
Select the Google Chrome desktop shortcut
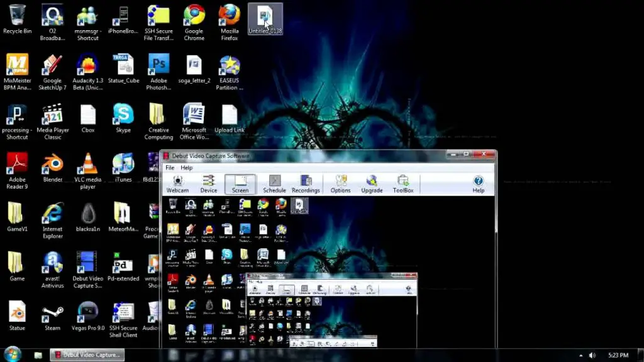point(194,22)
